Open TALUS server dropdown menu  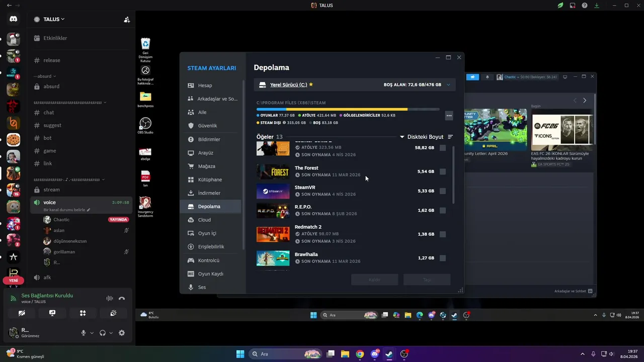(x=54, y=19)
